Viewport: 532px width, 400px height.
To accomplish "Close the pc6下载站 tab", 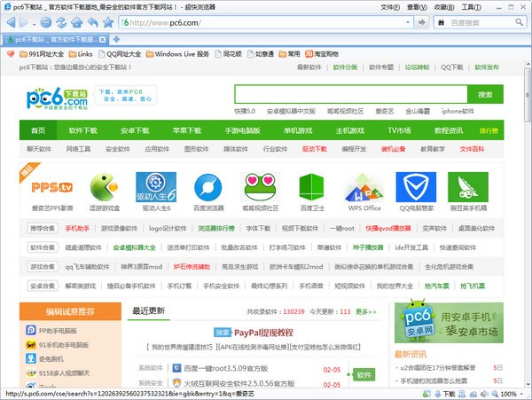I will [x=103, y=40].
